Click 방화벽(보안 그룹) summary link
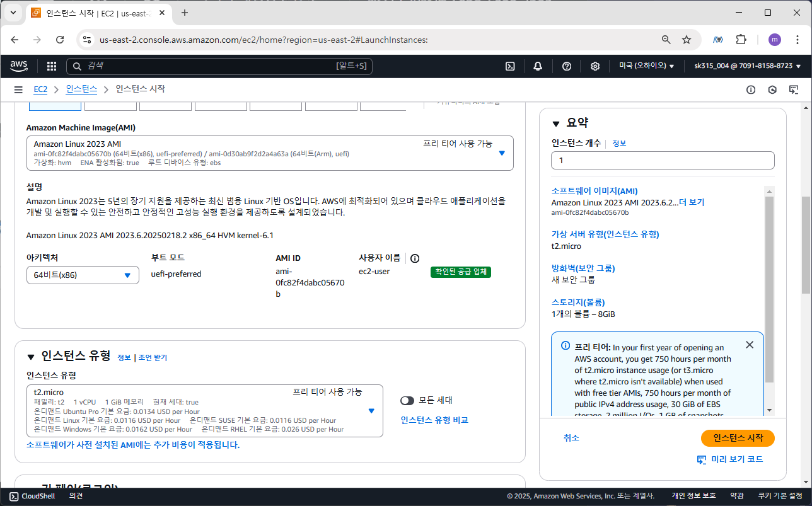The image size is (812, 506). pos(583,268)
